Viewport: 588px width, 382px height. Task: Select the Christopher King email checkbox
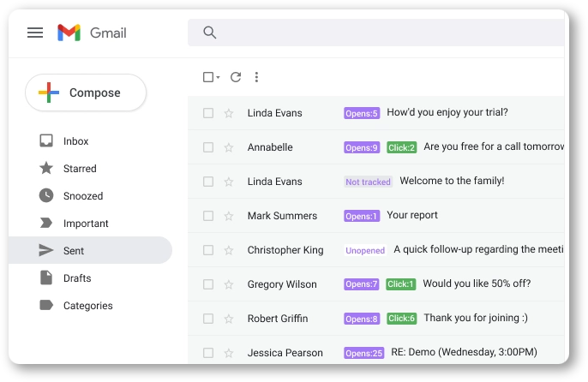coord(208,250)
